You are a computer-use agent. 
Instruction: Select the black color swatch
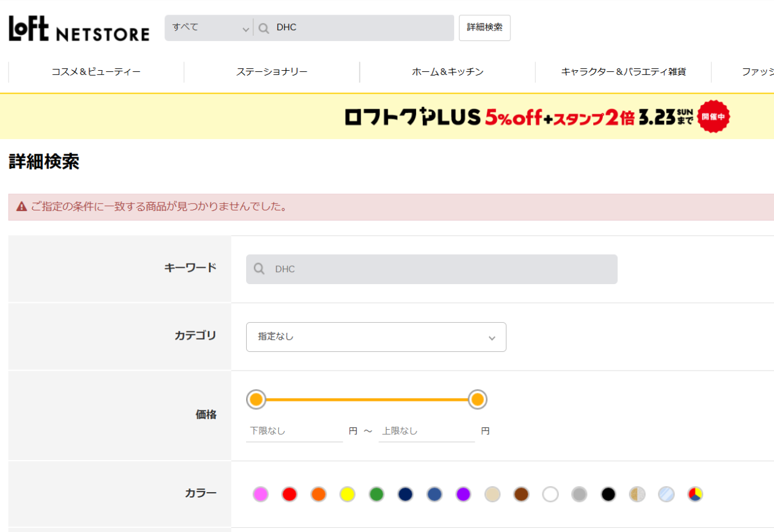click(608, 495)
